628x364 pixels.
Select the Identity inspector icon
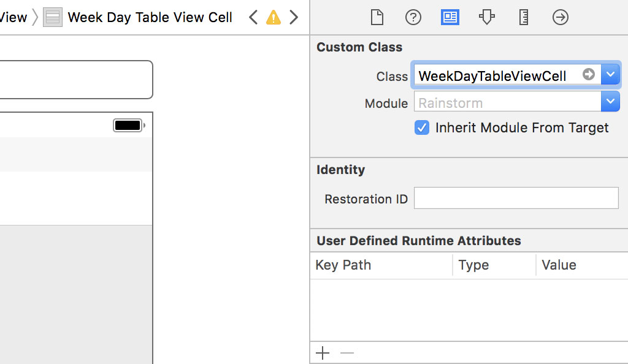click(x=450, y=17)
